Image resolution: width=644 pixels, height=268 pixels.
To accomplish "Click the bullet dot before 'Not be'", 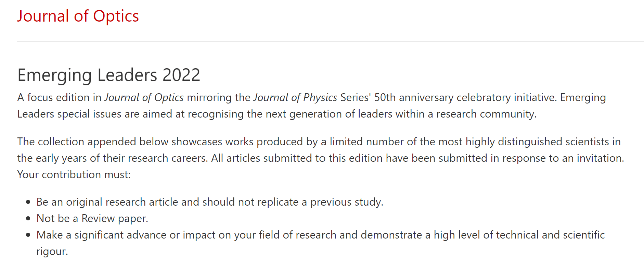I will [x=28, y=218].
